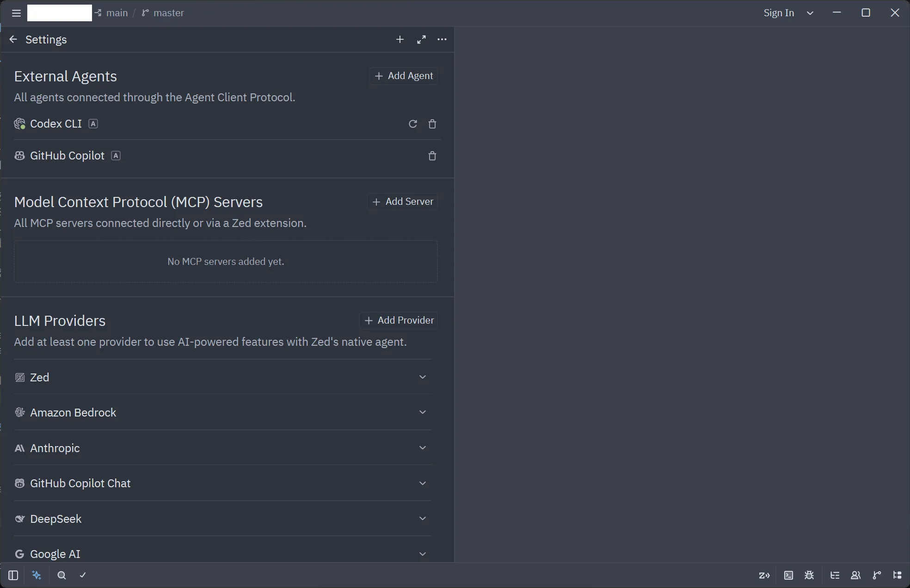Open the git branch panel icon in status bar
910x588 pixels.
(877, 575)
